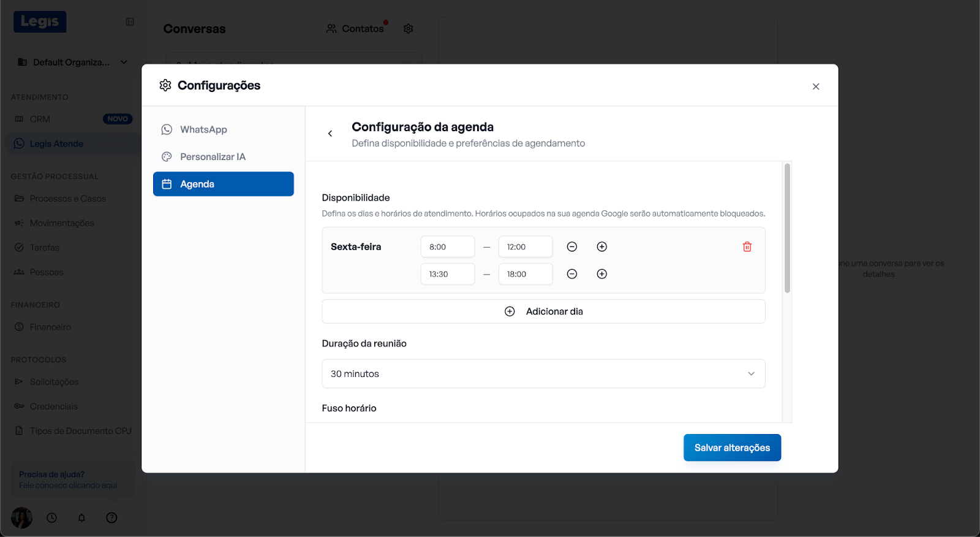The image size is (980, 537).
Task: Add slot after 13:30–18:00 range
Action: pyautogui.click(x=601, y=274)
